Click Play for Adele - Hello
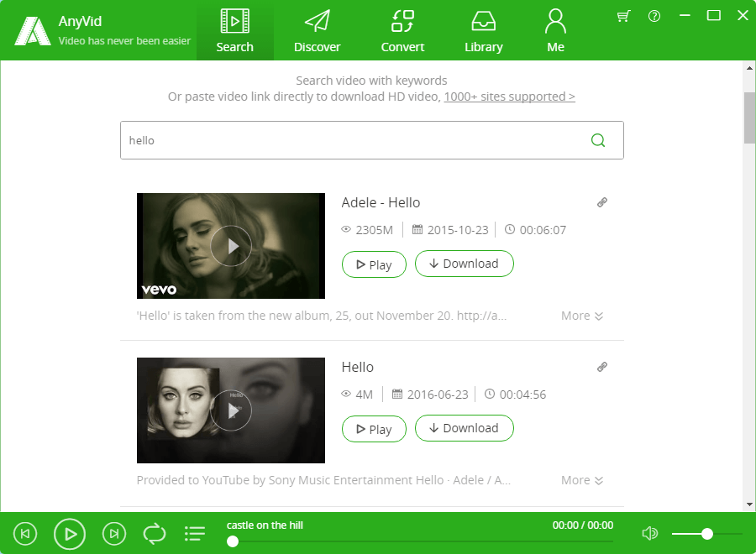Viewport: 756px width, 554px height. (374, 264)
